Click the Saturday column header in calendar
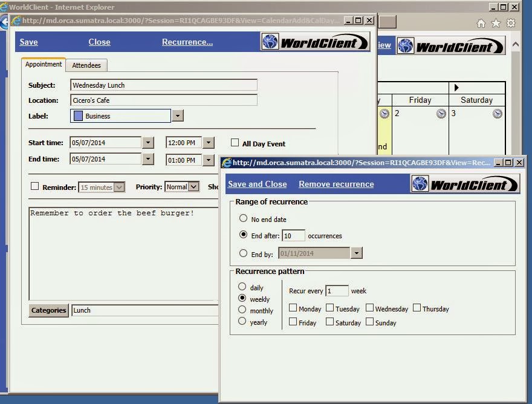 tap(477, 100)
